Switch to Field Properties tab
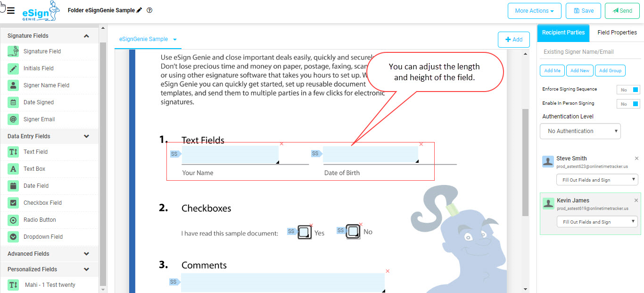The width and height of the screenshot is (644, 293). point(617,33)
